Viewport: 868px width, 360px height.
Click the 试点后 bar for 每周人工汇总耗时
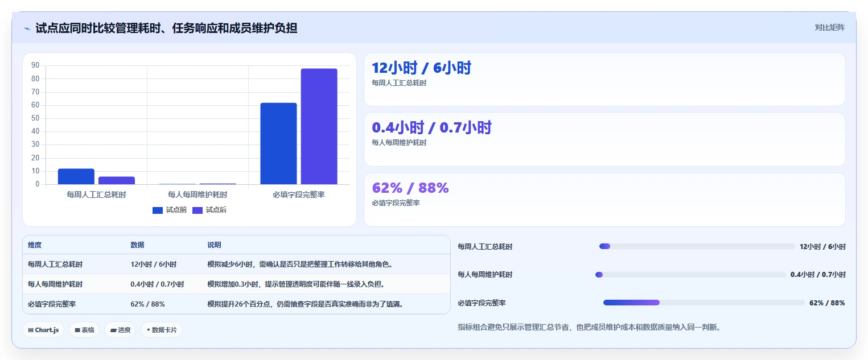(117, 180)
